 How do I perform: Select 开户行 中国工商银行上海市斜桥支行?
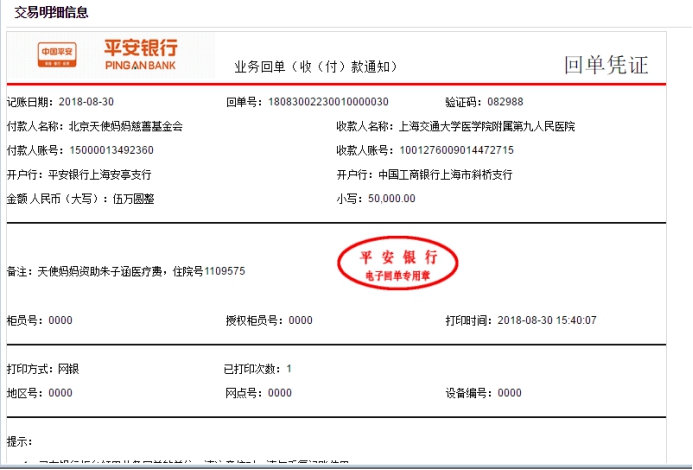pos(445,175)
